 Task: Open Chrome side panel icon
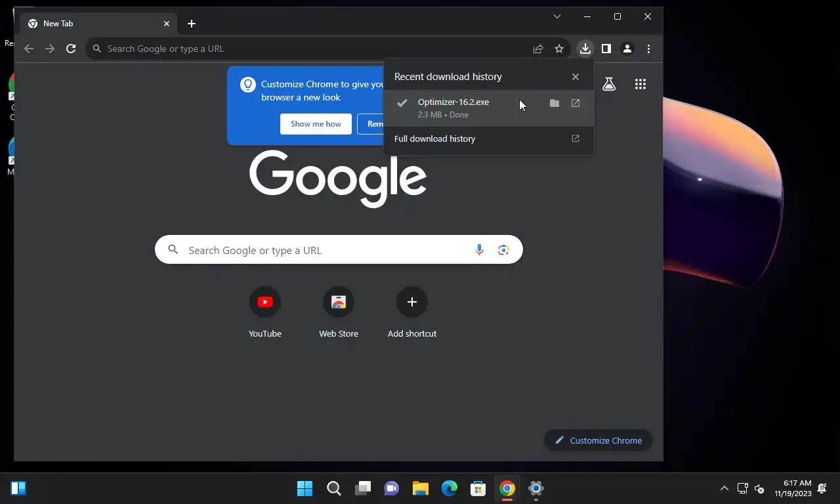coord(606,49)
